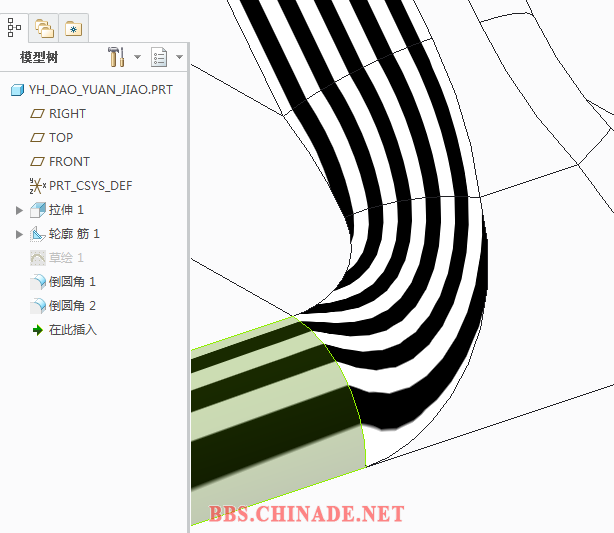Click the 在此插入 insert marker
Screen dimensions: 614x533
pos(72,330)
